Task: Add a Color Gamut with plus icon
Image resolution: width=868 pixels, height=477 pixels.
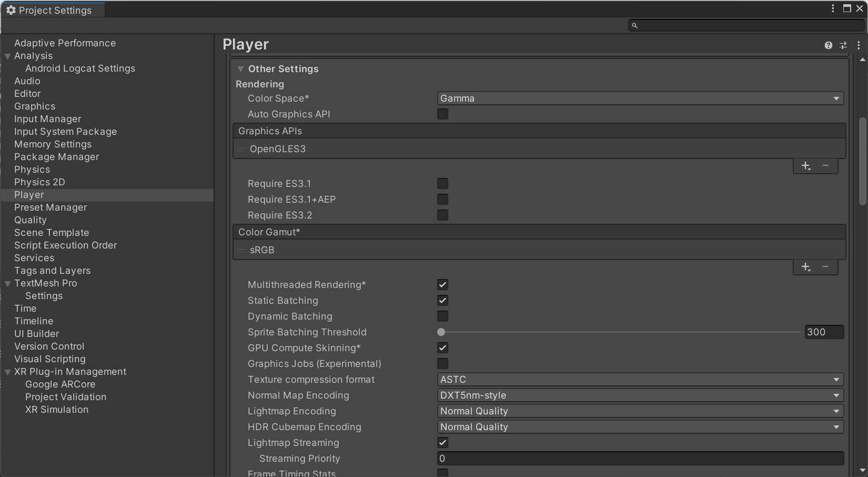Action: tap(805, 267)
